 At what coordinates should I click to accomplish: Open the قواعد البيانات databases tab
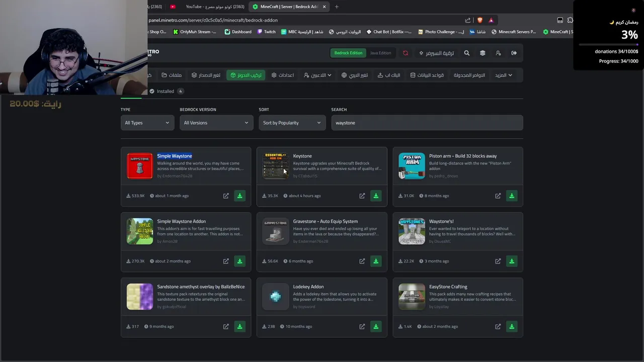coord(427,75)
